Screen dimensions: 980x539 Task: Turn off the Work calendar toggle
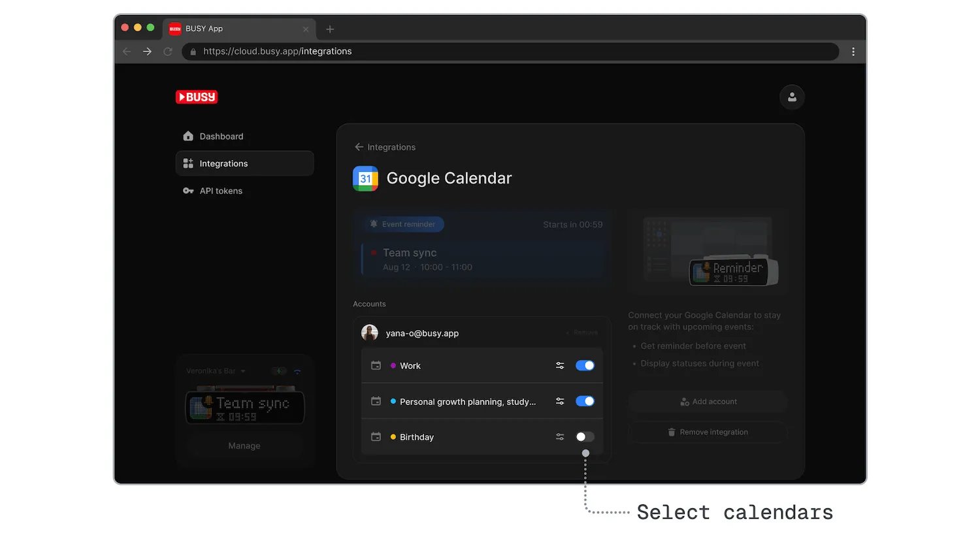pos(585,366)
